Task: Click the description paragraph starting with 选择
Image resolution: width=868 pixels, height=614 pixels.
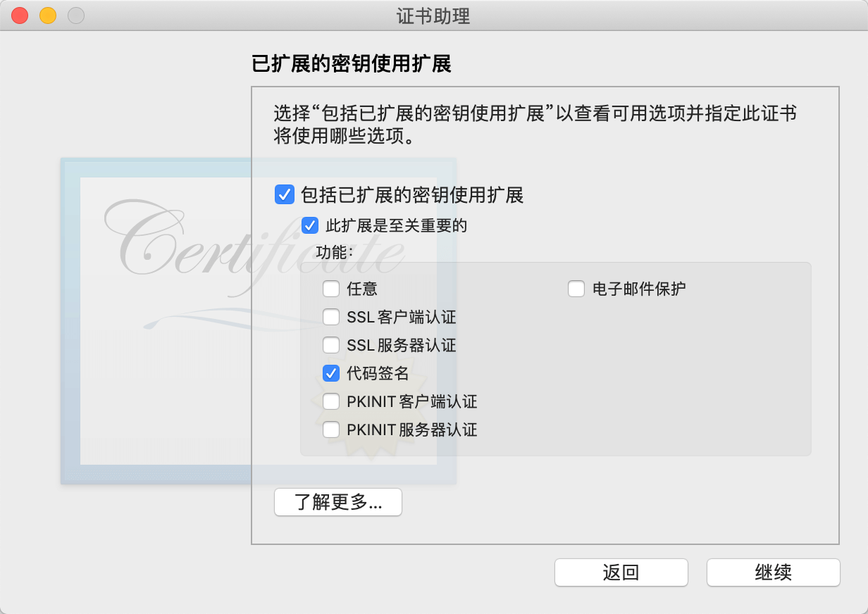Action: pyautogui.click(x=535, y=124)
